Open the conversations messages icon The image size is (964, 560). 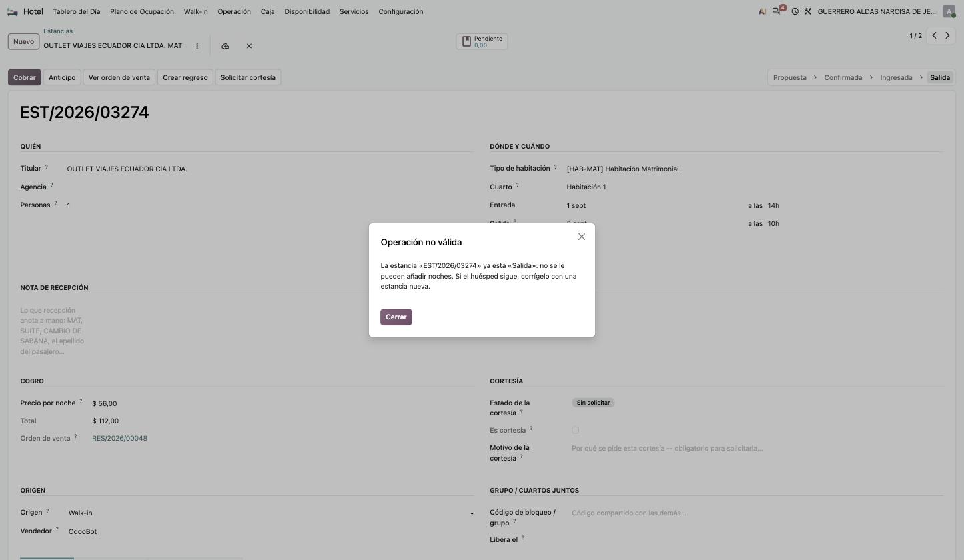777,12
